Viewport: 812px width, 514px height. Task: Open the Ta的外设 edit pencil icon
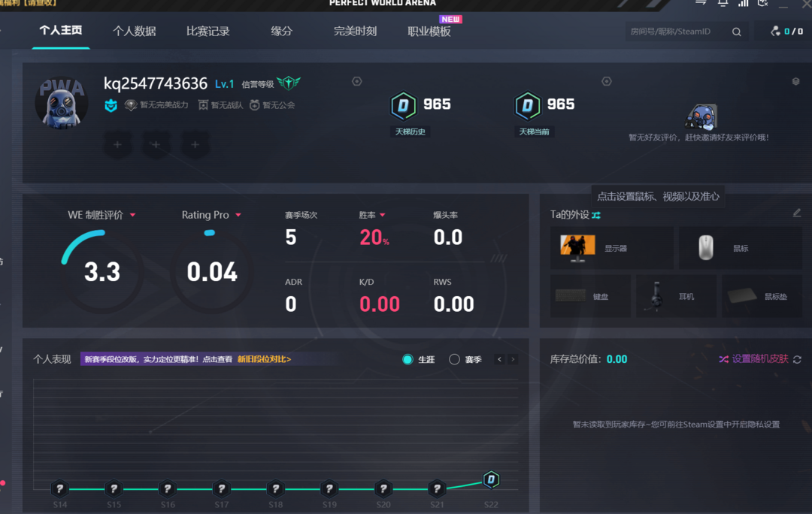[x=797, y=213]
